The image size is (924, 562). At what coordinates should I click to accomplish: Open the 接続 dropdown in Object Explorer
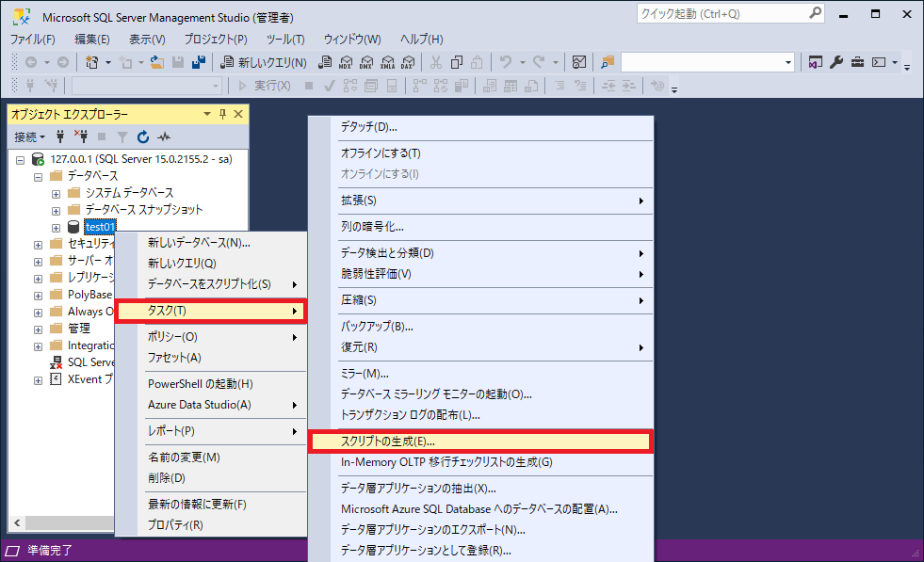[x=29, y=136]
